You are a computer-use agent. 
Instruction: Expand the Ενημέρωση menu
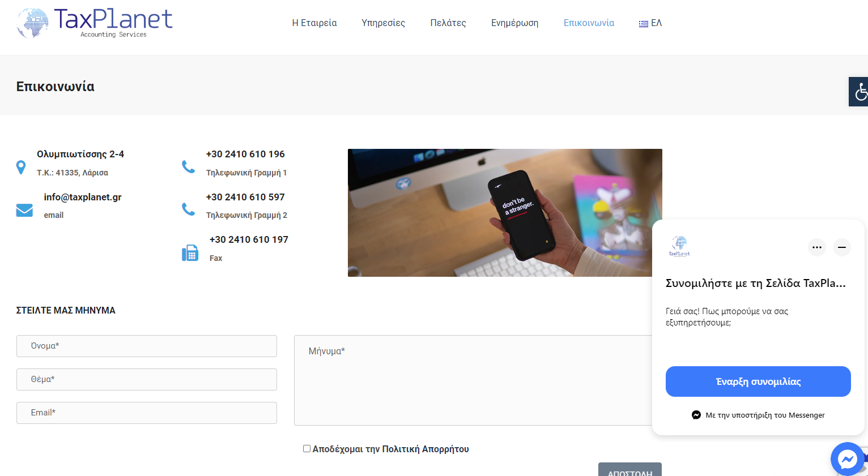pyautogui.click(x=514, y=23)
